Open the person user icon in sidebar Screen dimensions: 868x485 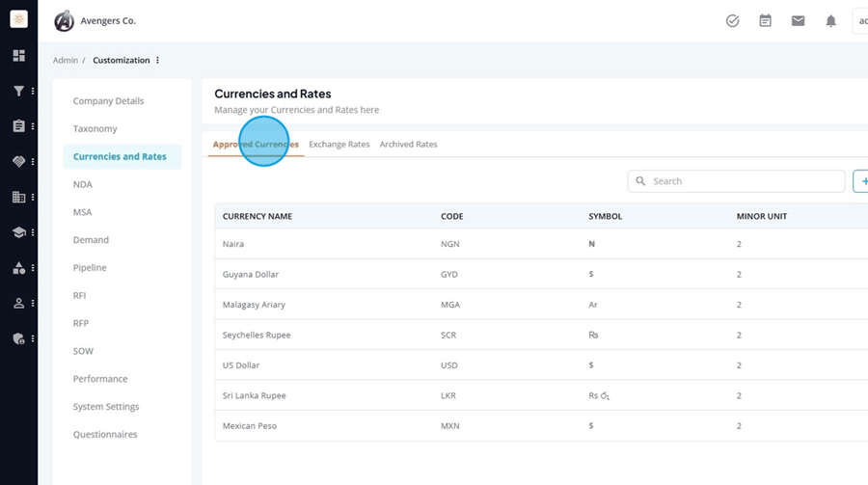19,304
